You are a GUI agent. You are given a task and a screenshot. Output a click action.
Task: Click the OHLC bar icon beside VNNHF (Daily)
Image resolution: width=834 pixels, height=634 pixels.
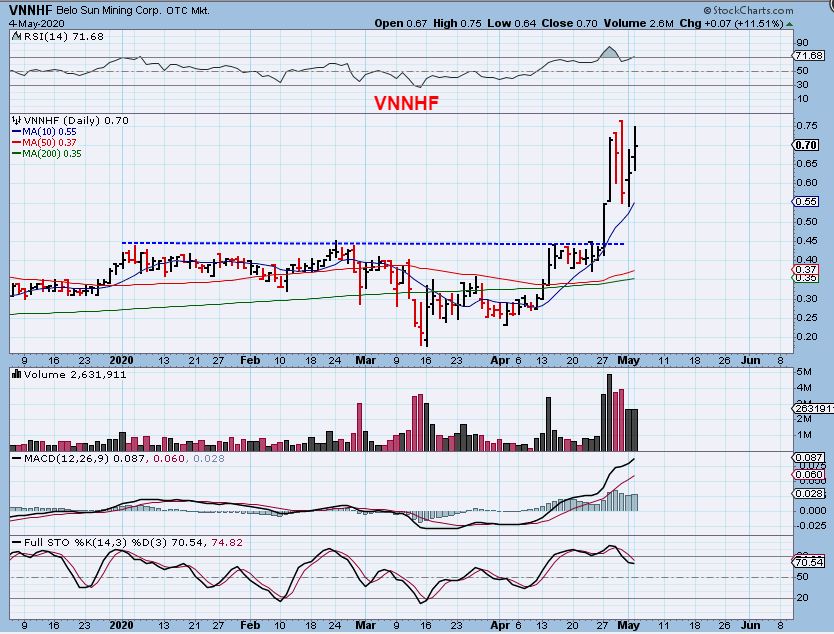(x=16, y=121)
